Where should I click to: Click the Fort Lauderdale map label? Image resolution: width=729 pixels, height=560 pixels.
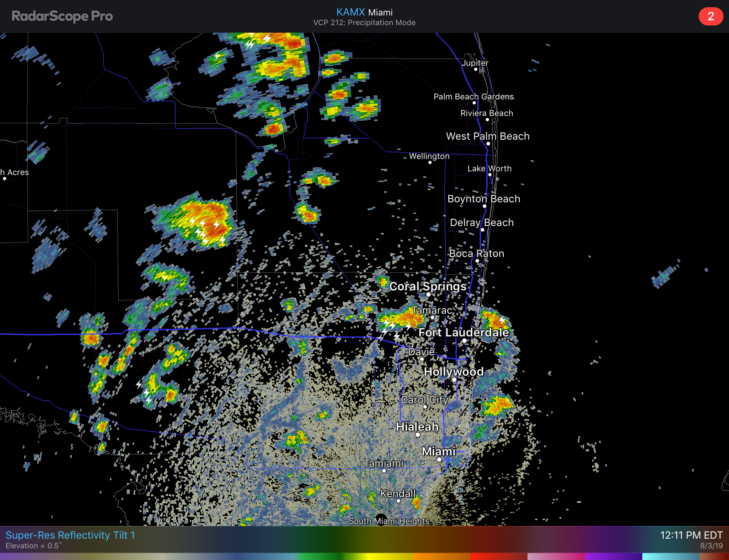point(463,332)
